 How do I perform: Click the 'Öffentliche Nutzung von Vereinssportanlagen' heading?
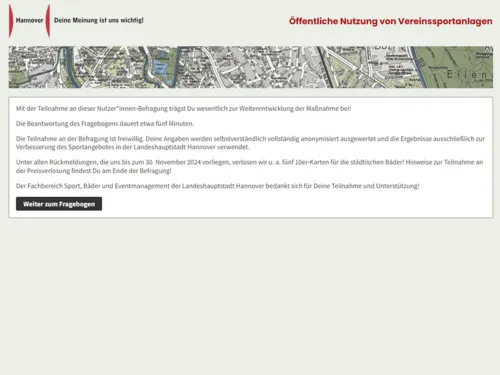[390, 21]
